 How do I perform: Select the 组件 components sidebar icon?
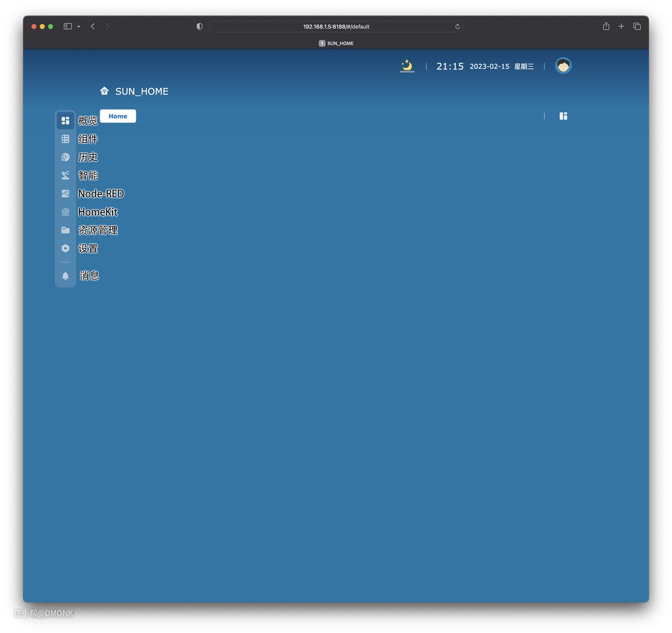pyautogui.click(x=65, y=139)
